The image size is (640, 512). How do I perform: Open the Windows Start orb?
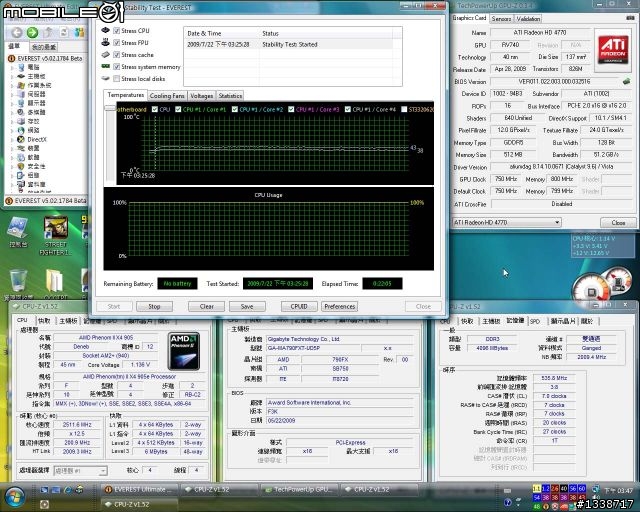(14, 497)
